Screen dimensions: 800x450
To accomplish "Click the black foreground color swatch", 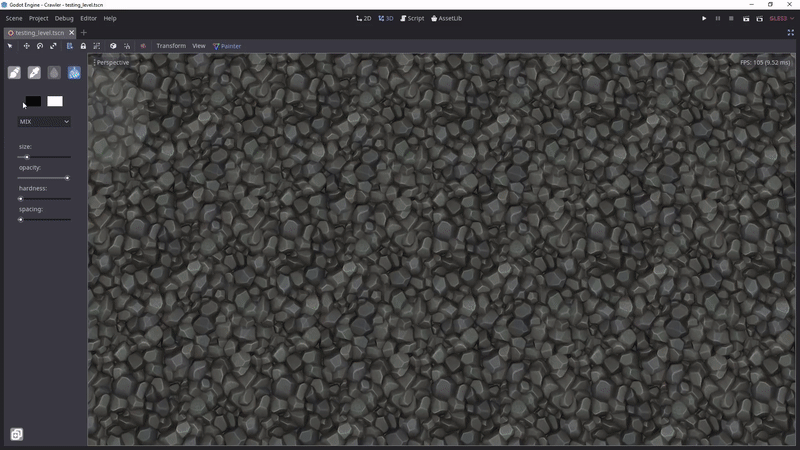I will tap(33, 101).
